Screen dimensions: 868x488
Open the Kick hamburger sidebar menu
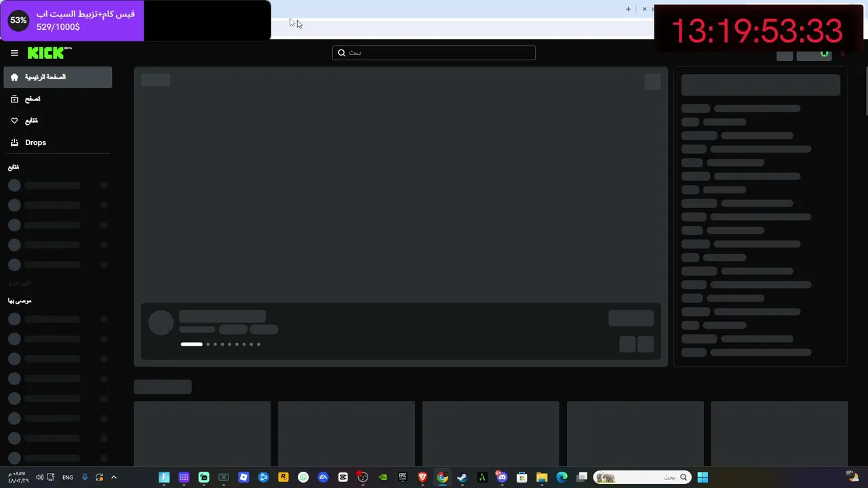pyautogui.click(x=14, y=53)
